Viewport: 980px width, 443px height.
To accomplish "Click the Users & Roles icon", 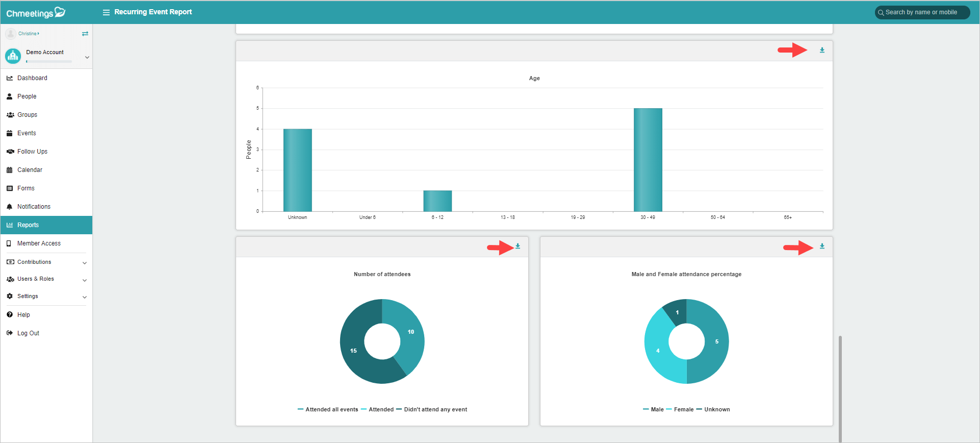I will pos(10,279).
